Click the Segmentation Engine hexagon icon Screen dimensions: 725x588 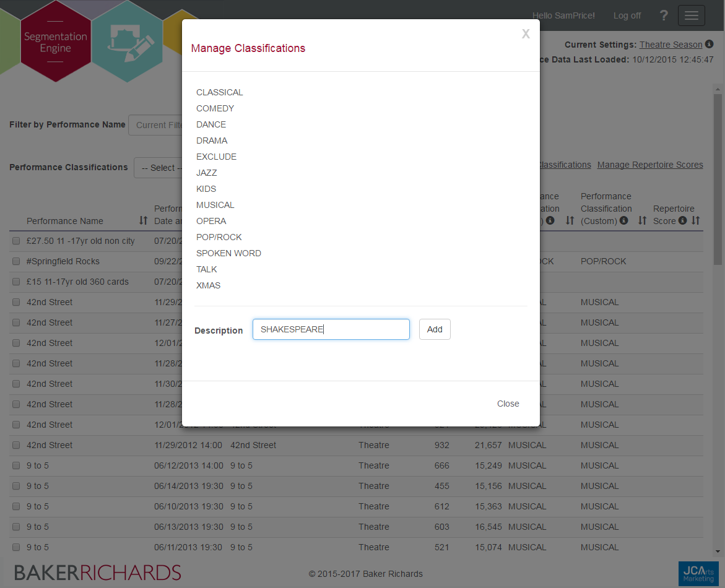55,42
